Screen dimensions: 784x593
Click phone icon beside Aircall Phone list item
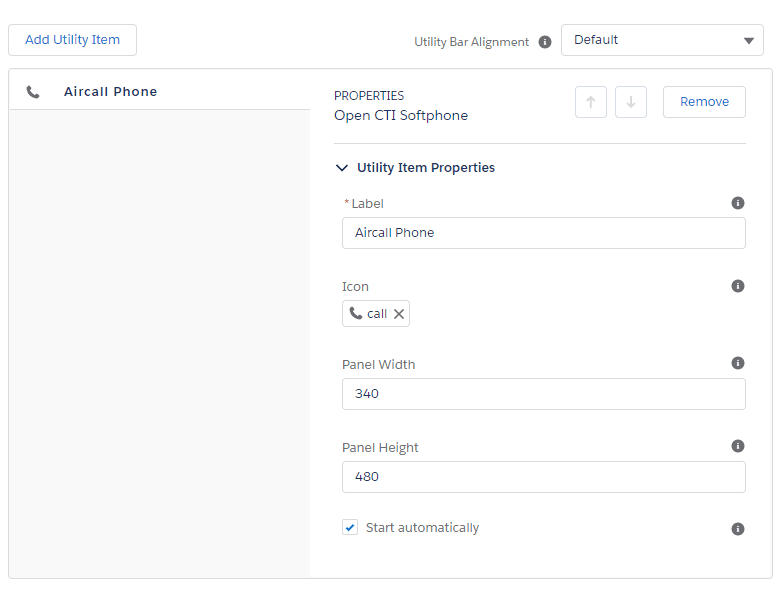pyautogui.click(x=33, y=92)
